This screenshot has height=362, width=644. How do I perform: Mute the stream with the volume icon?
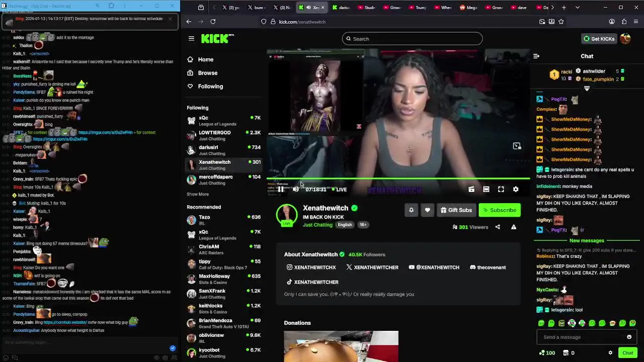tap(296, 190)
